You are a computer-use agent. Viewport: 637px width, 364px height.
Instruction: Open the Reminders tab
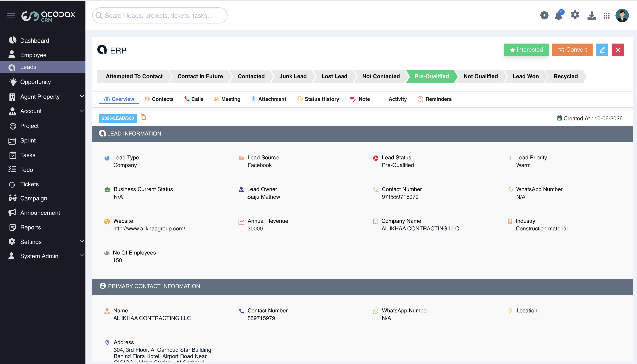point(435,99)
